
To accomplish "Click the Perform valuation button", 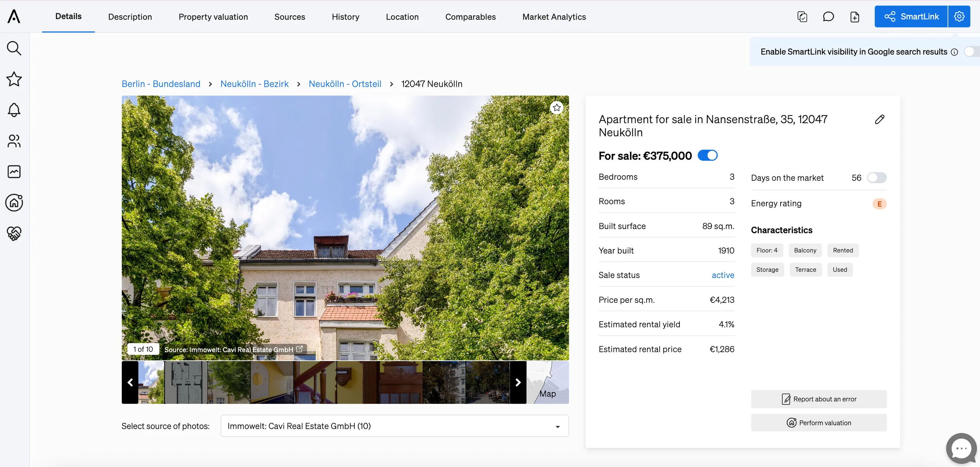I will point(819,423).
